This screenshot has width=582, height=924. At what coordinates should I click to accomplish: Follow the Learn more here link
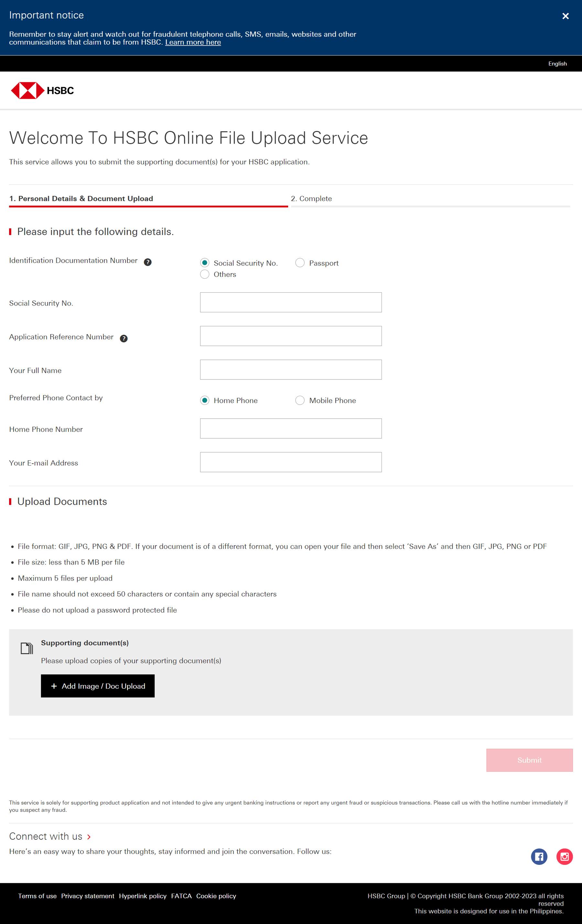click(x=193, y=42)
